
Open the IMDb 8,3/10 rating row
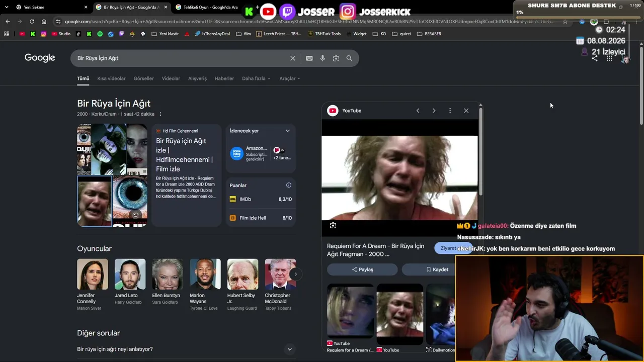point(261,199)
